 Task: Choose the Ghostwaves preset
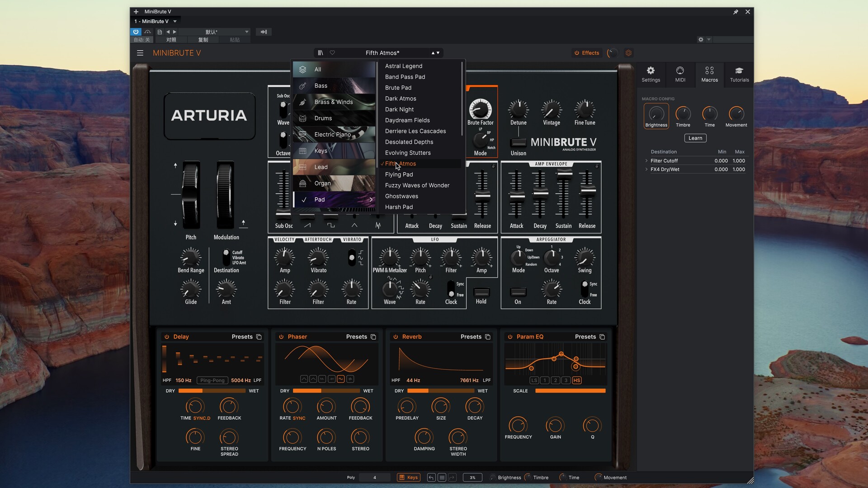pyautogui.click(x=401, y=196)
